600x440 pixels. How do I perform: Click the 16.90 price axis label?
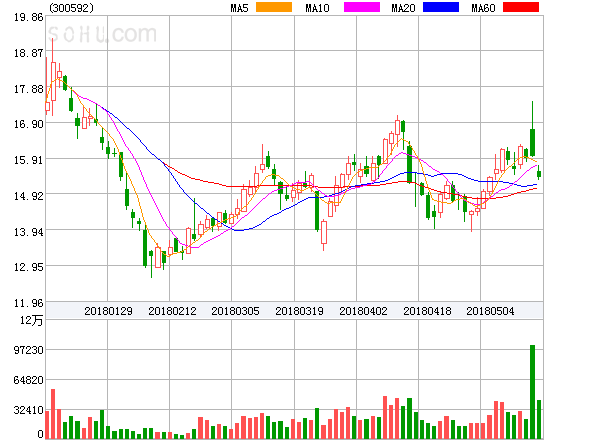[x=29, y=124]
